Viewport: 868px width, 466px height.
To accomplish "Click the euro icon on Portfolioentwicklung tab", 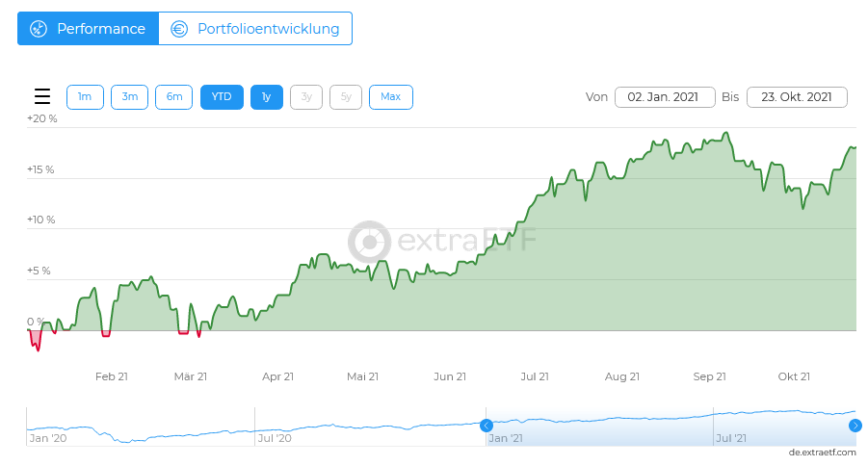I will click(x=179, y=29).
